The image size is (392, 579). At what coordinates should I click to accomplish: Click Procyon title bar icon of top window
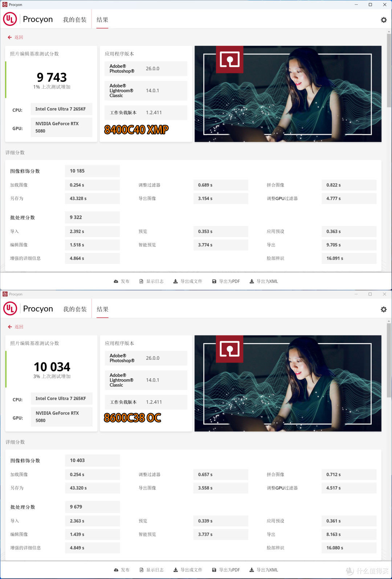click(x=5, y=5)
